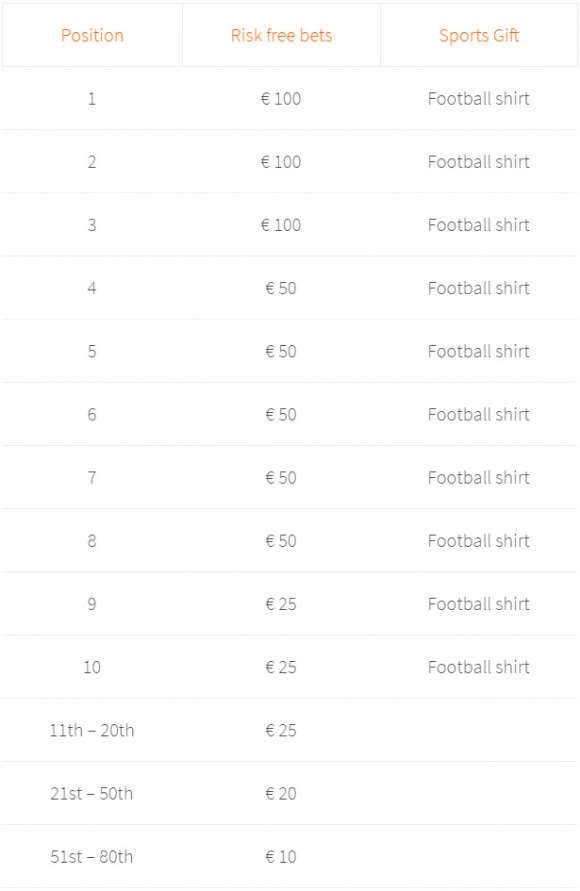This screenshot has width=580, height=891.
Task: Click the € 10 risk free bet value
Action: (x=281, y=856)
